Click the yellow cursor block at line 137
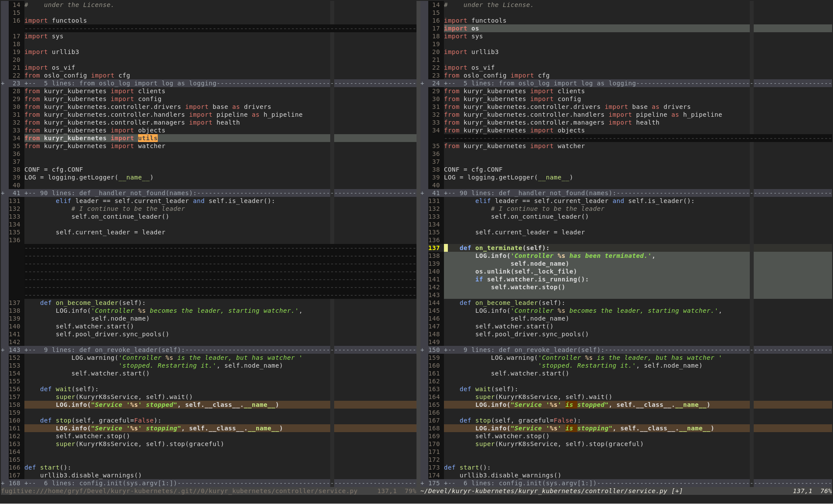Image resolution: width=833 pixels, height=504 pixels. coord(446,248)
